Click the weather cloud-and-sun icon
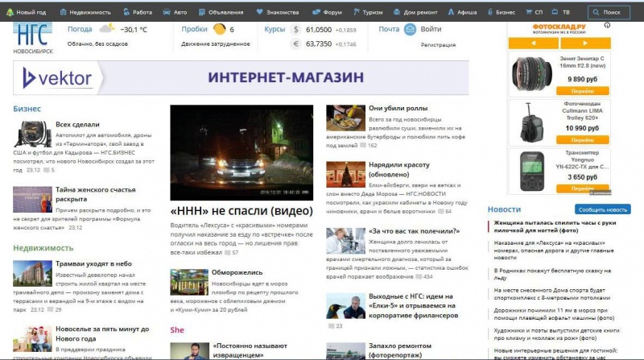The image size is (644, 360). click(x=106, y=29)
